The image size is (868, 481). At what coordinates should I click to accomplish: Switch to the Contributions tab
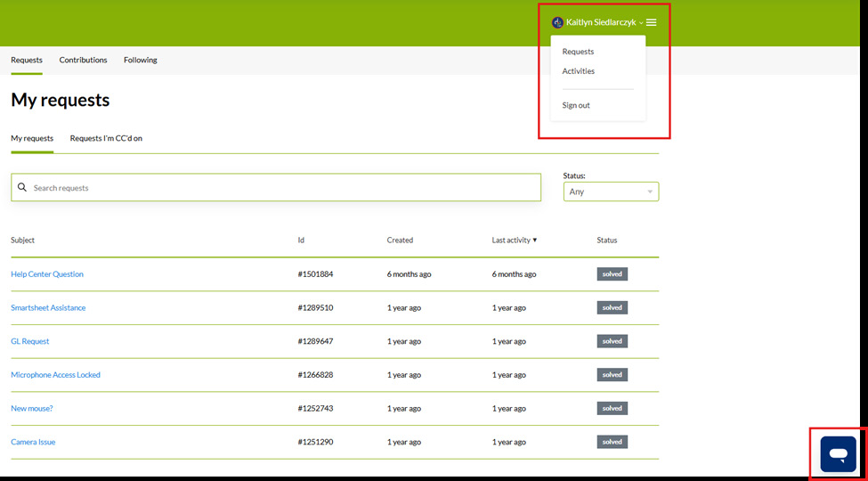(x=83, y=61)
